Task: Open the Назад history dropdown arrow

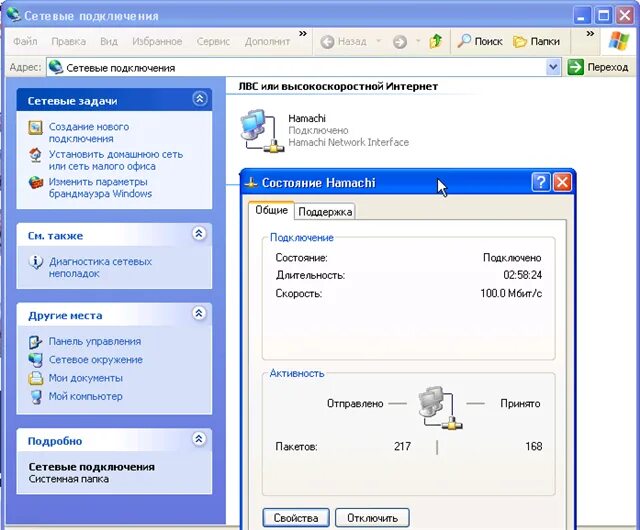Action: pos(378,41)
